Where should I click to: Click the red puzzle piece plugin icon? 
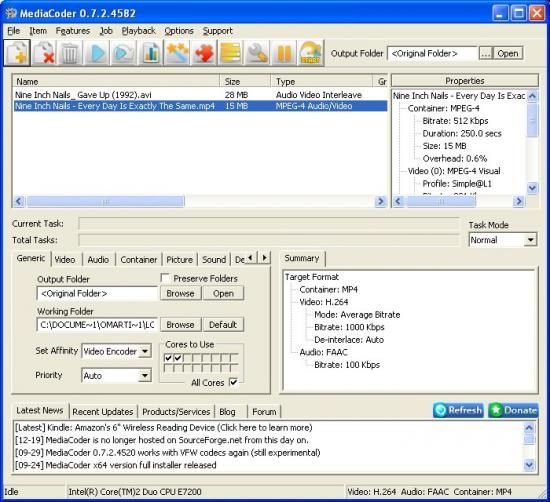point(203,53)
